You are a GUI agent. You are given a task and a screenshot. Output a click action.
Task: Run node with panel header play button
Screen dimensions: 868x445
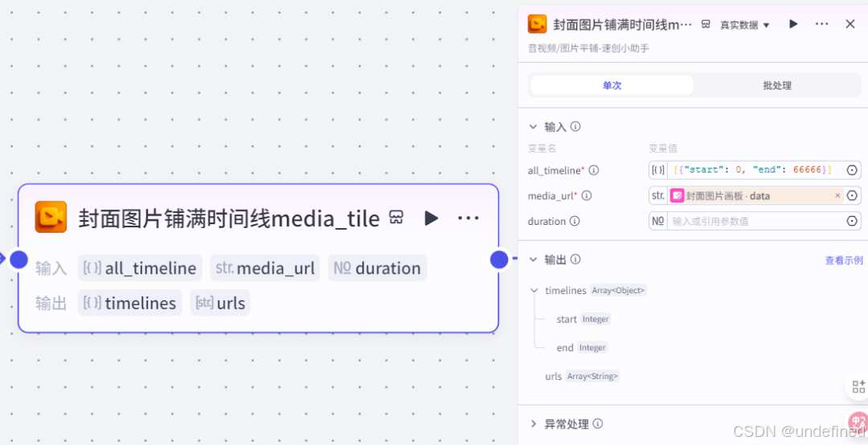tap(793, 24)
